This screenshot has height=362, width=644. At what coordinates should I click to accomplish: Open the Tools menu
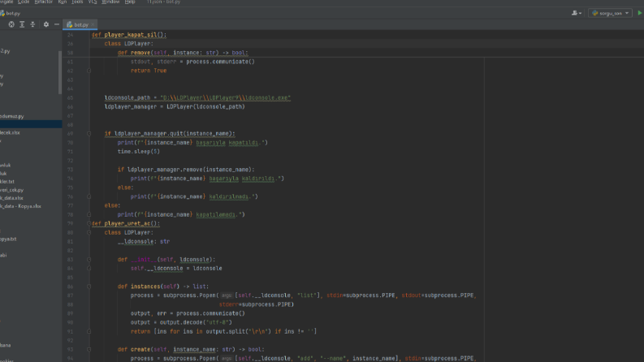tap(77, 2)
